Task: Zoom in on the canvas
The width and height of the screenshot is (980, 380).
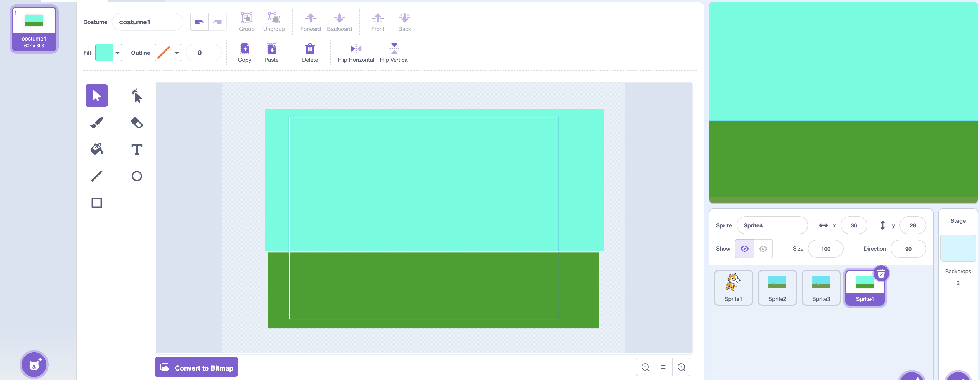Action: (x=681, y=367)
